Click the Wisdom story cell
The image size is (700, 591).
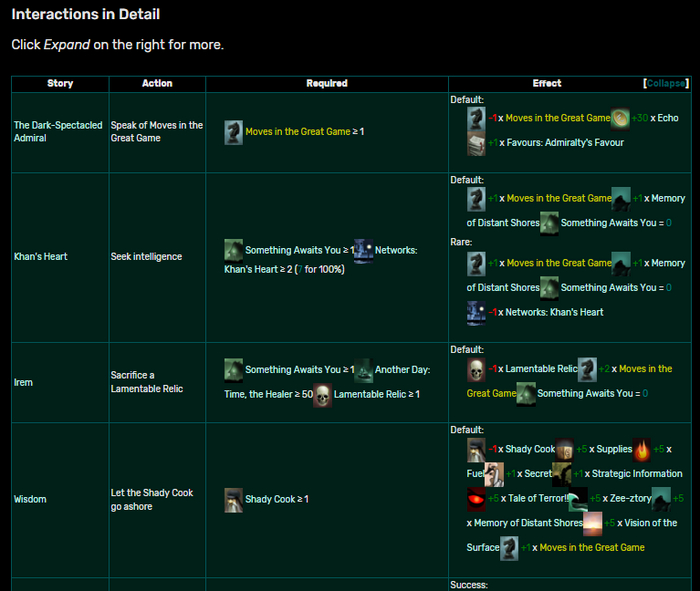[60, 499]
